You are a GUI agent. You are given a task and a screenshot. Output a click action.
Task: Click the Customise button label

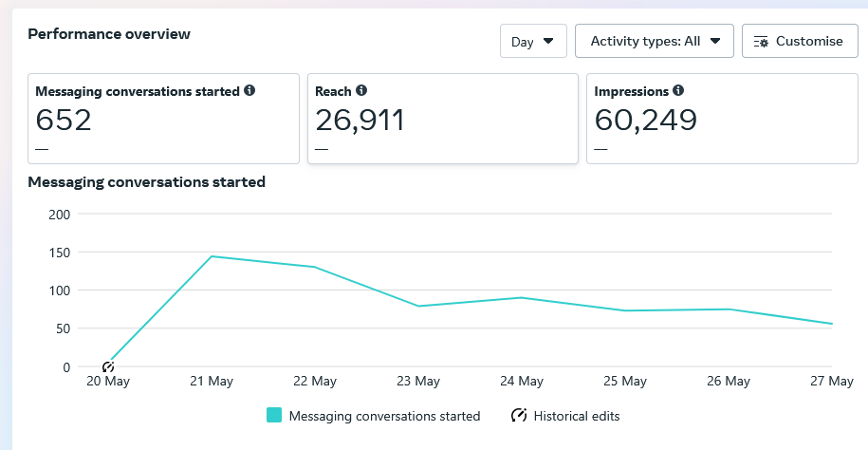(x=809, y=42)
